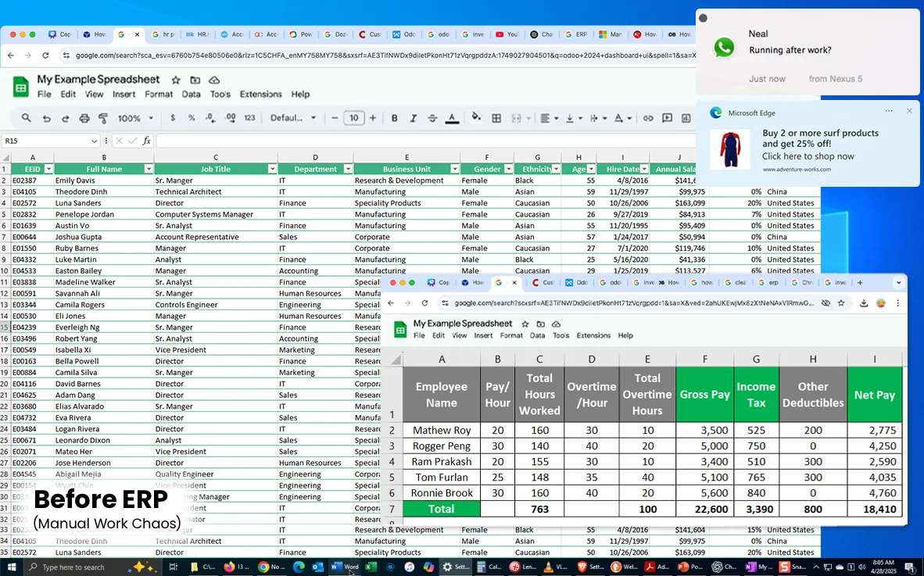Viewport: 924px width, 576px height.
Task: Open the text color picker
Action: (x=452, y=118)
